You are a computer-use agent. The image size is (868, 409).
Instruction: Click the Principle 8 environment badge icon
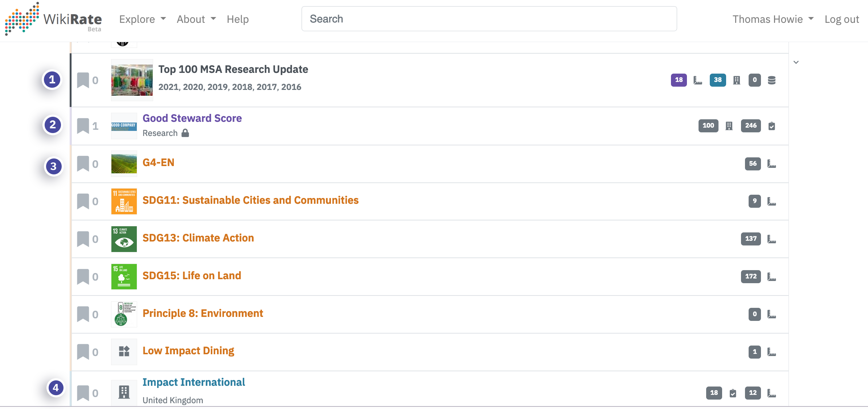pos(124,315)
